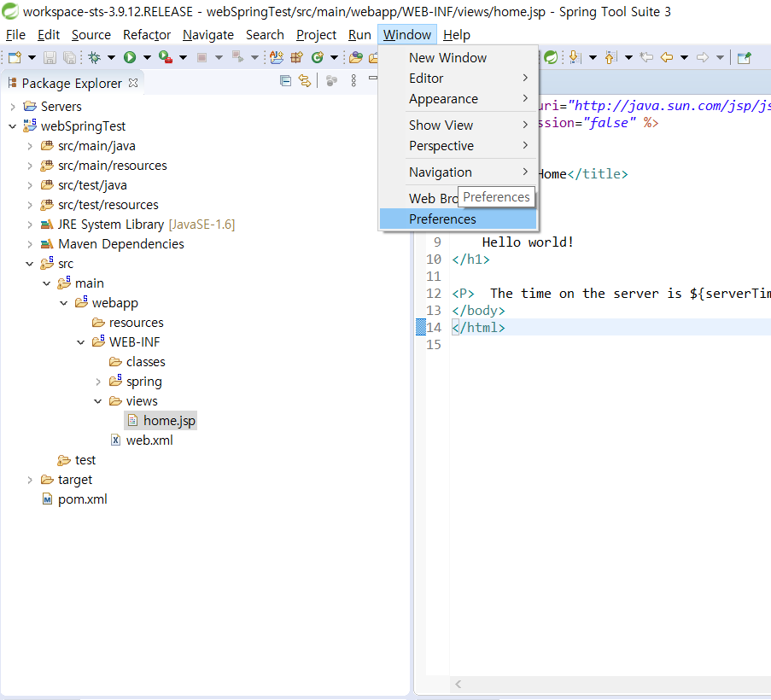
Task: Expand the spring folder arrow
Action: pos(98,382)
